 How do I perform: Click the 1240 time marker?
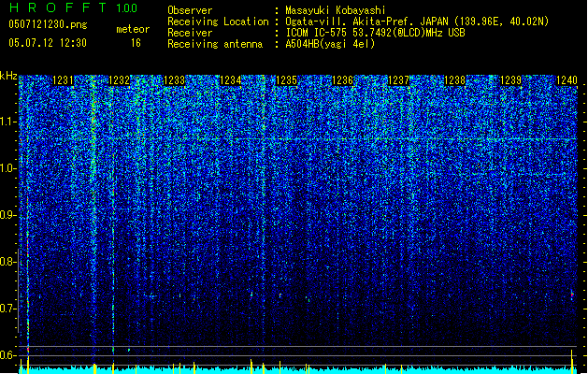coord(566,80)
